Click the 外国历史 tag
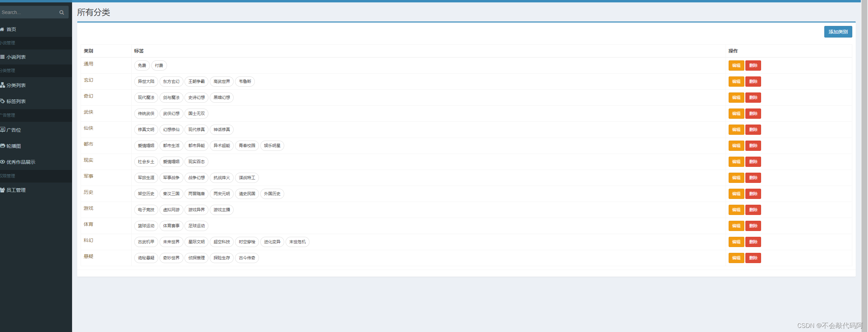 coord(272,194)
